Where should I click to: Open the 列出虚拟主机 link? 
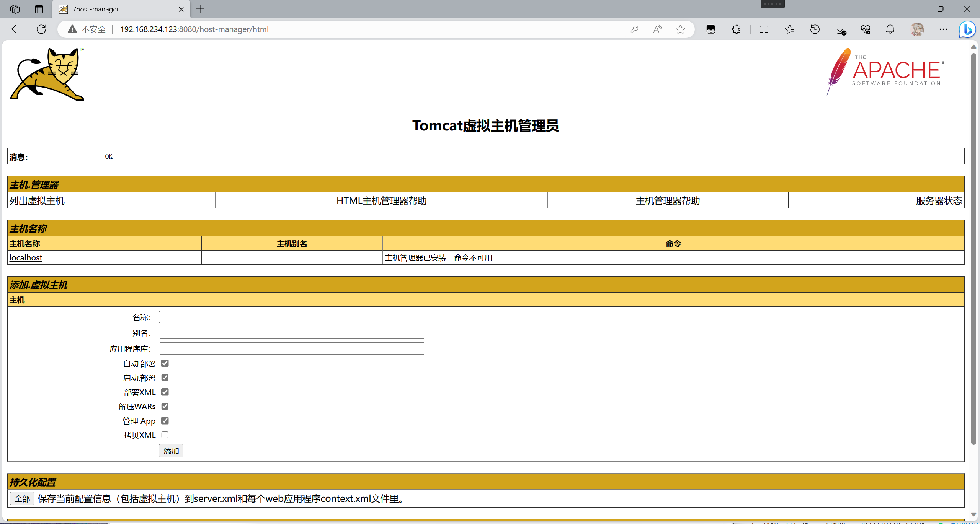coord(37,201)
